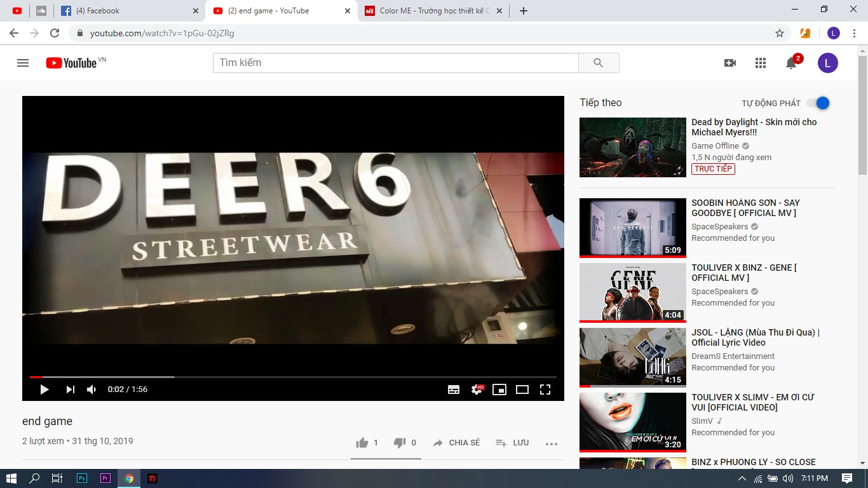
Task: Open player settings gear
Action: 477,390
